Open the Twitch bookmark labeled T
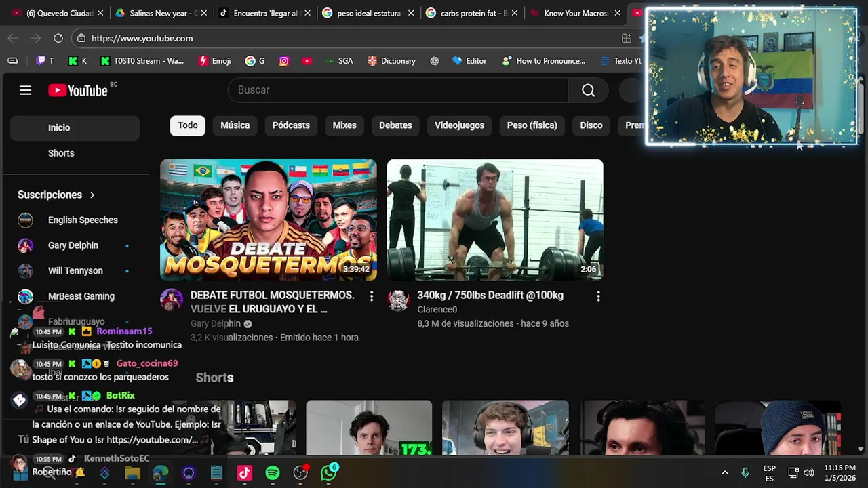 45,60
